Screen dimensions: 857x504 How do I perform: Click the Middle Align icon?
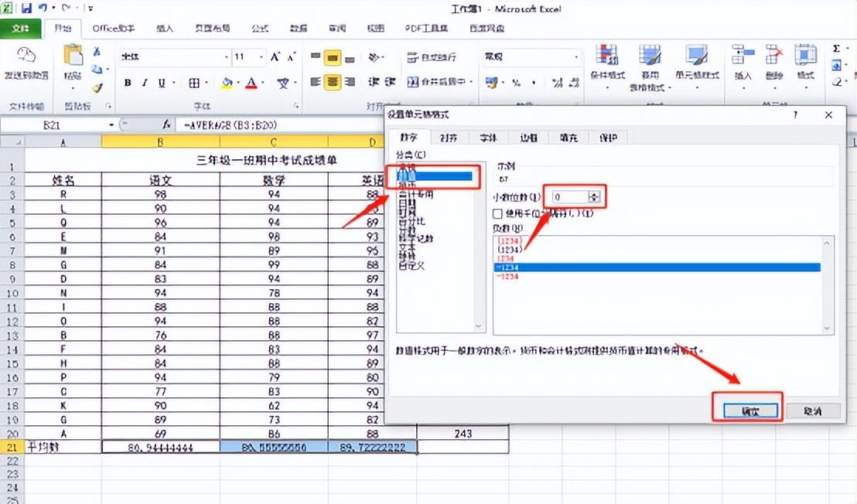[x=333, y=57]
